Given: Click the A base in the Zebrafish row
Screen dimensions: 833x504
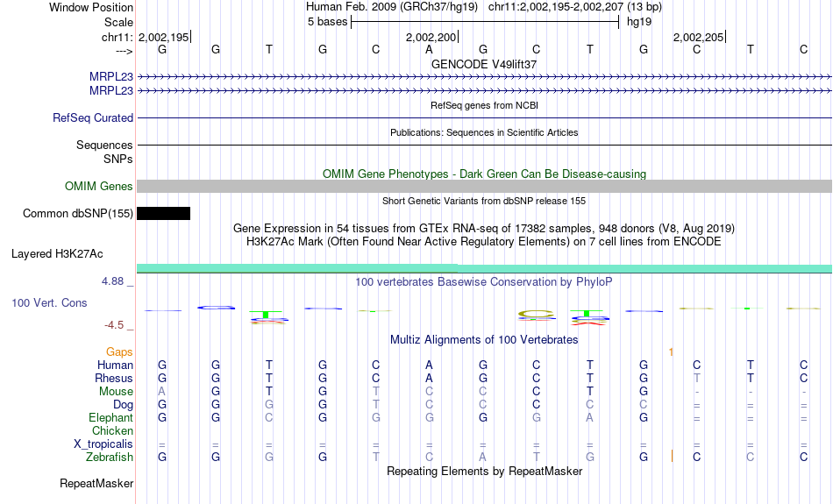Looking at the screenshot, I should 482,458.
